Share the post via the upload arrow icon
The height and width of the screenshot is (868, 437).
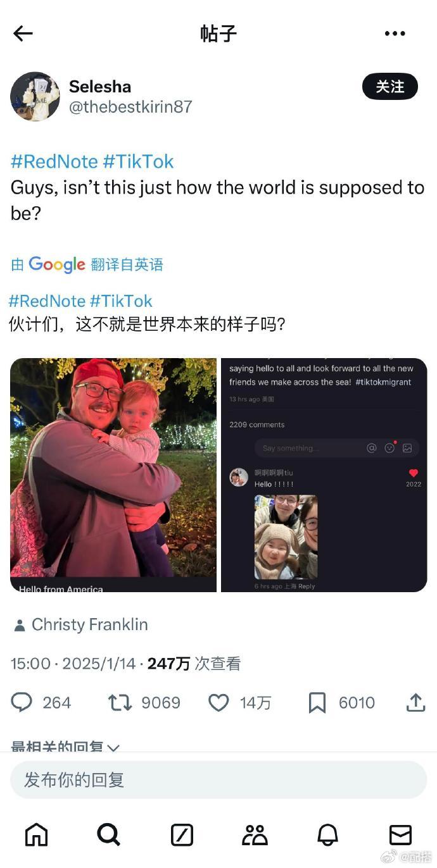coord(415,702)
